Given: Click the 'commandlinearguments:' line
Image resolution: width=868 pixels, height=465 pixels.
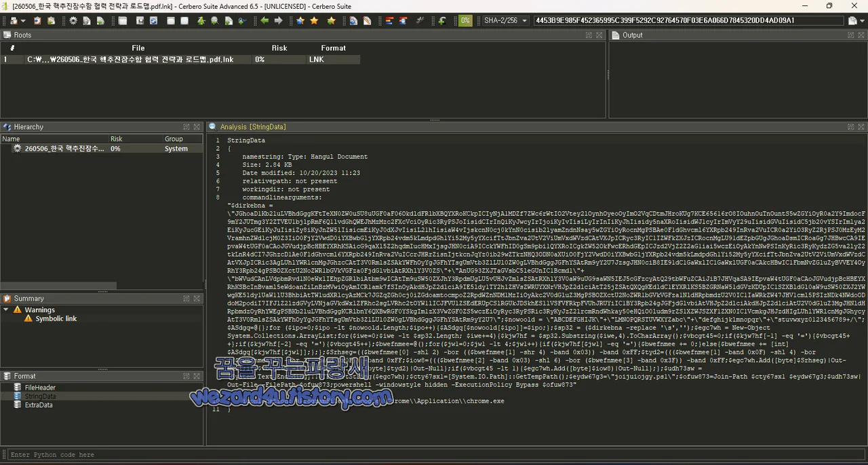Looking at the screenshot, I should point(282,198).
